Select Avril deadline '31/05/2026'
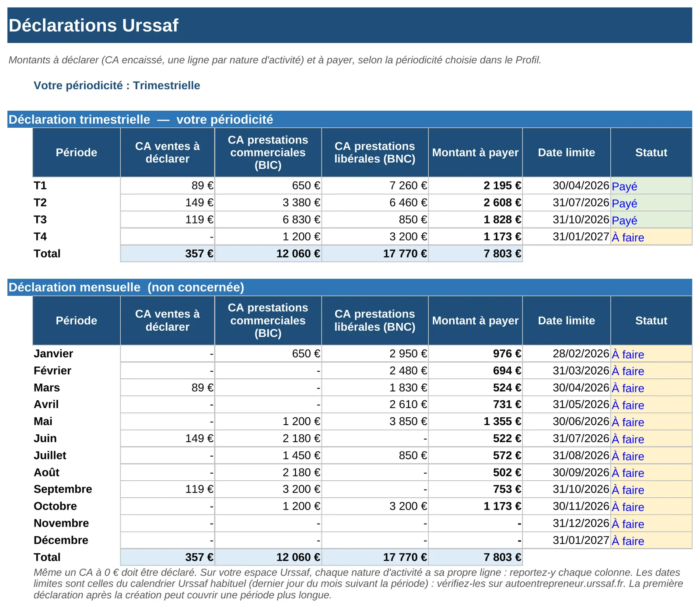Image resolution: width=700 pixels, height=608 pixels. click(567, 405)
